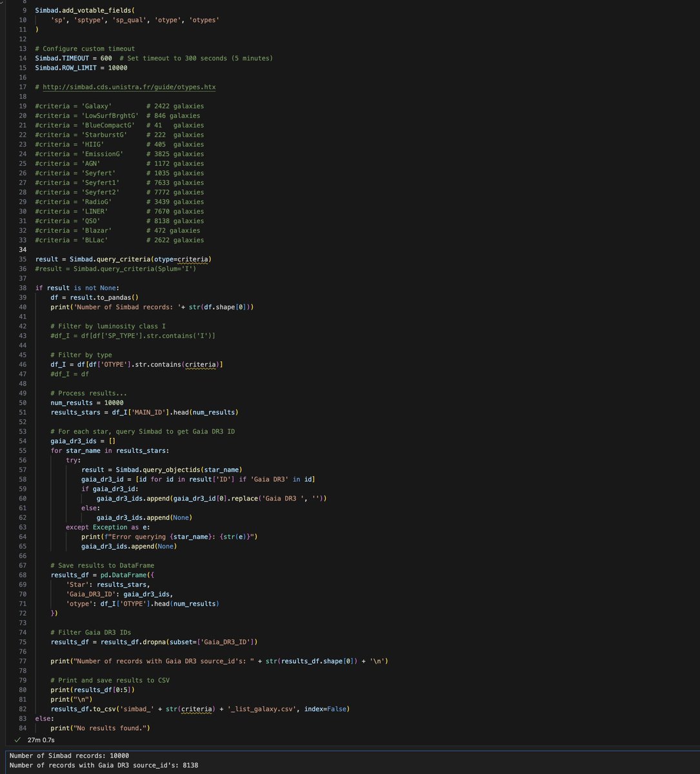Image resolution: width=700 pixels, height=774 pixels.
Task: Click the Simbad.query_objectids(star_name) line
Action: coord(162,470)
